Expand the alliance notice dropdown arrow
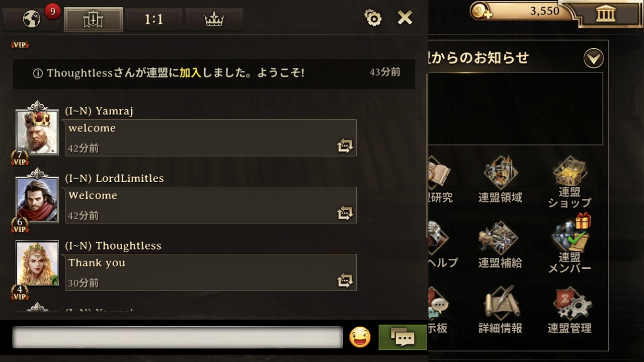 593,59
